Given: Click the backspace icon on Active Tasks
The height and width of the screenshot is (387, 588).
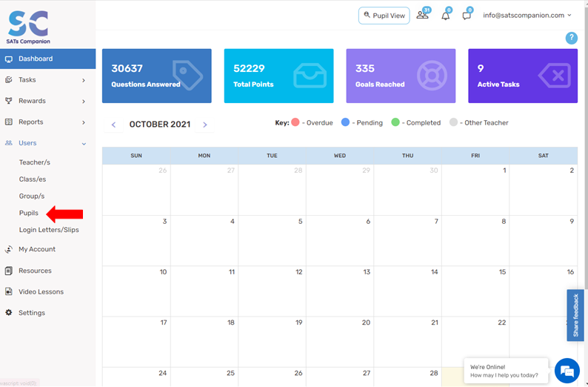Looking at the screenshot, I should 555,76.
